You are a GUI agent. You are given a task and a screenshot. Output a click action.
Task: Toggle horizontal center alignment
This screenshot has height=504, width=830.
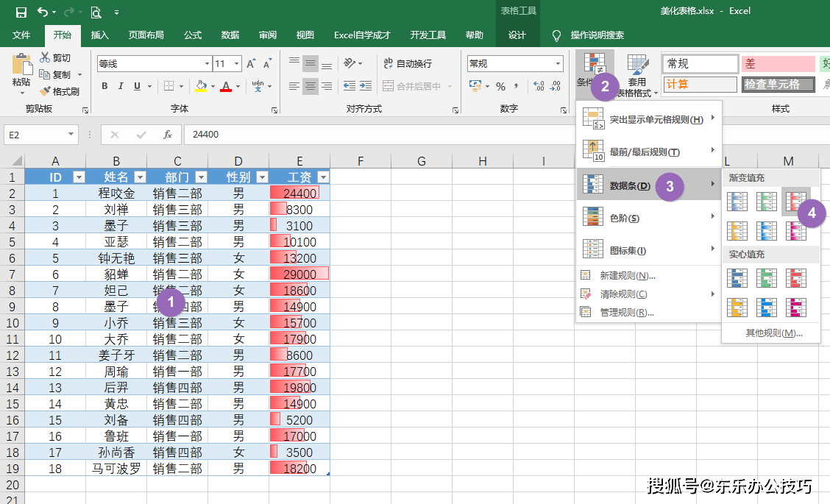(x=311, y=86)
